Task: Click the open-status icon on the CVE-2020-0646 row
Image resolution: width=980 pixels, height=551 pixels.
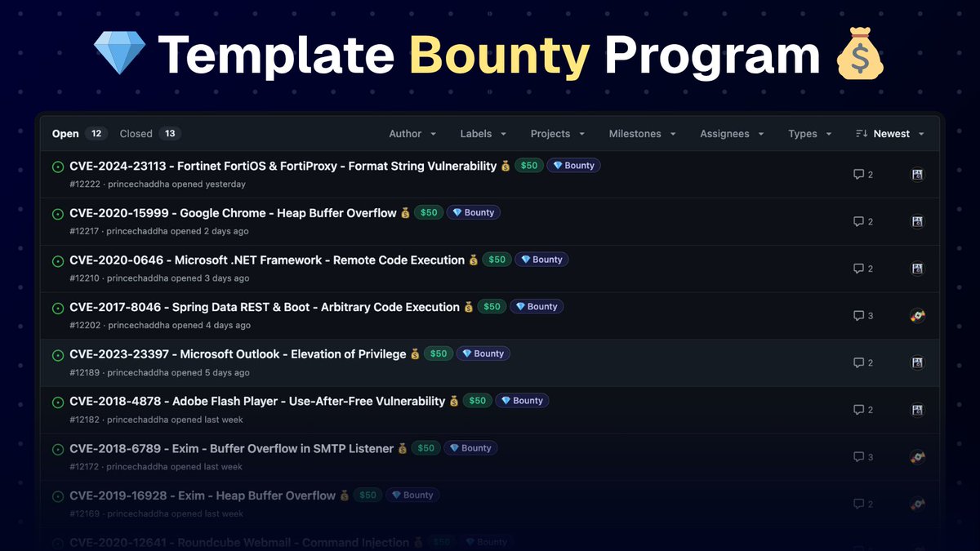Action: click(58, 261)
